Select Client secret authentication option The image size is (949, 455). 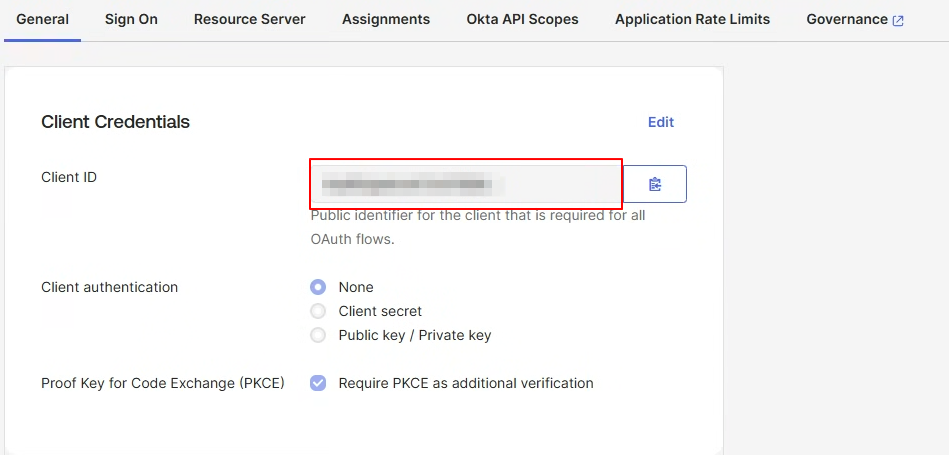[318, 311]
